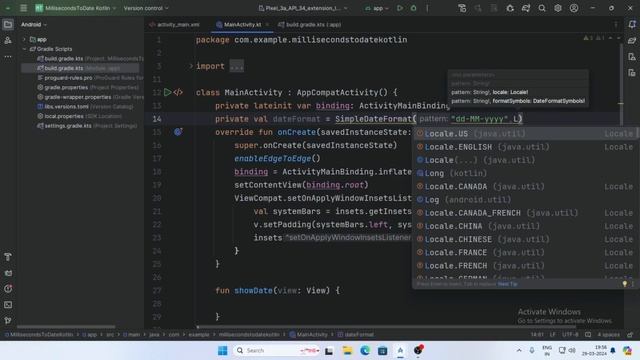Open the Version control dropdown
640x360 pixels.
tap(146, 8)
